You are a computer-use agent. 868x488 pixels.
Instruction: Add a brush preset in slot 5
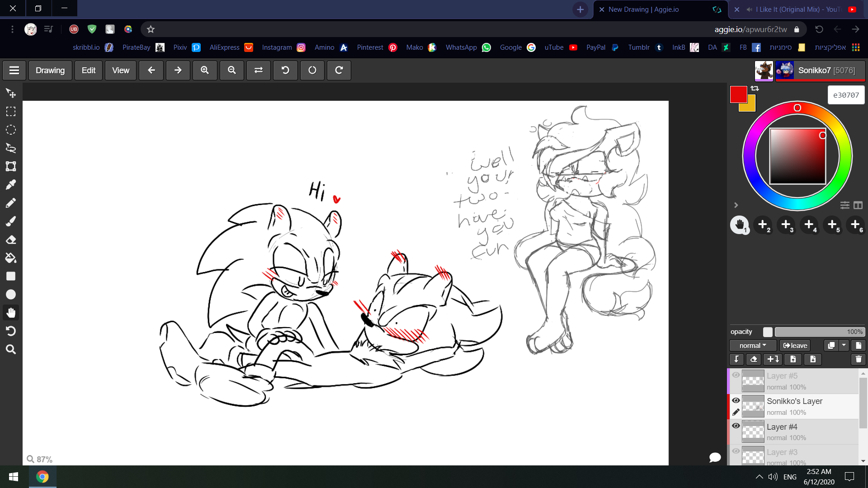coord(832,225)
